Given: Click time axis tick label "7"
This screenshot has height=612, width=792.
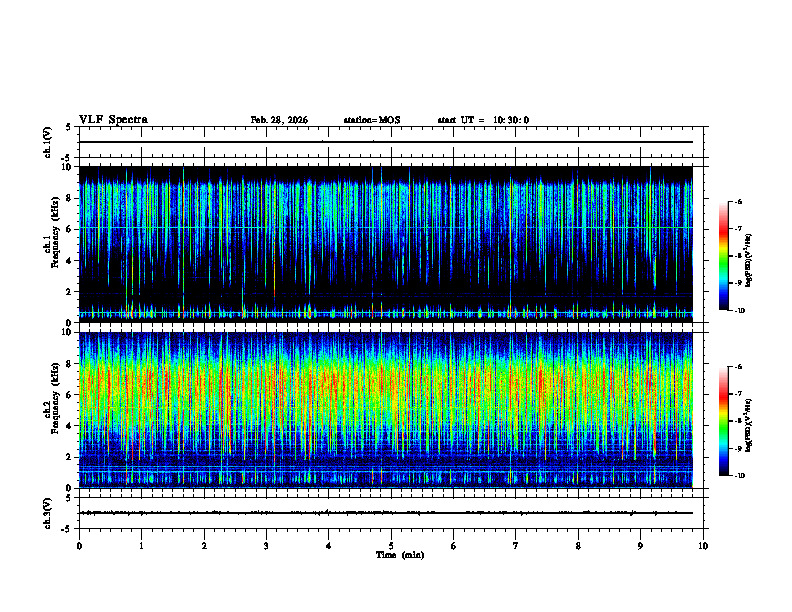Looking at the screenshot, I should (x=516, y=546).
